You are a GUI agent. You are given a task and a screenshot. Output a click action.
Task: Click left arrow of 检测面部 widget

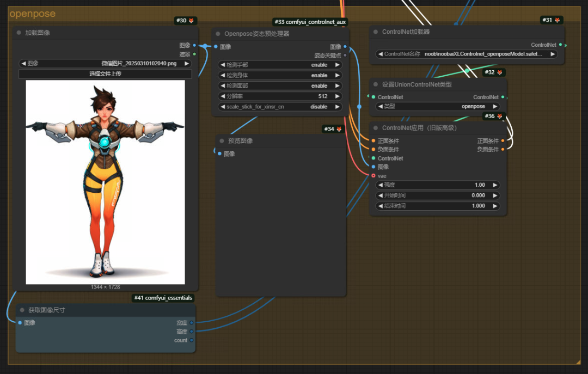223,86
